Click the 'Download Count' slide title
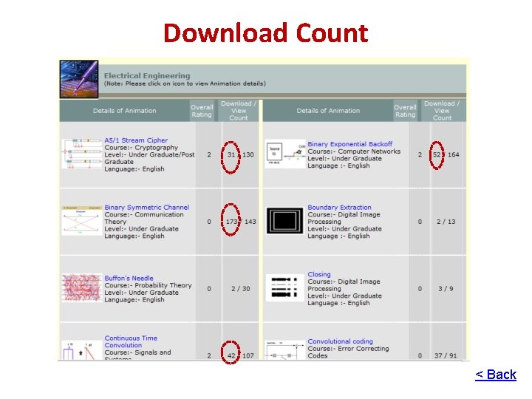532x399 pixels. (x=266, y=33)
